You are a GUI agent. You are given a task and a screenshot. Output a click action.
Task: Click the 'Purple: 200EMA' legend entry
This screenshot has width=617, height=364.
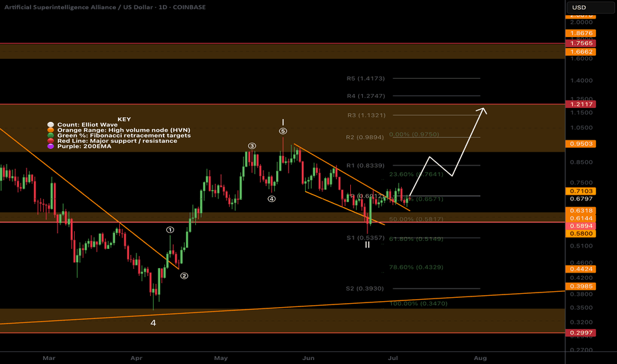pyautogui.click(x=84, y=146)
